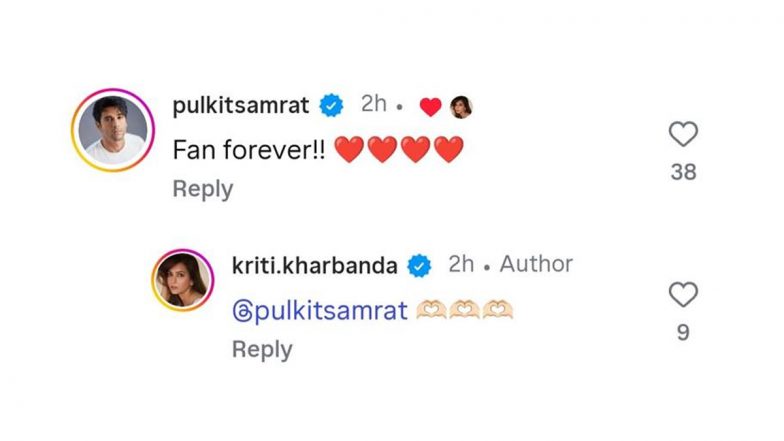Screen dimensions: 784x441
Task: Click the small red liked-by-author heart icon
Action: 430,107
